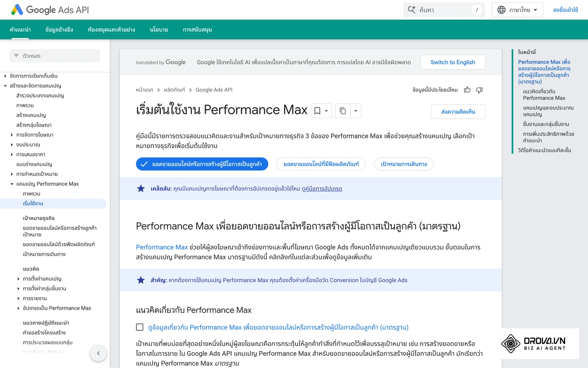Click the หน้าแรก breadcrumb
The image size is (588, 368).
point(144,90)
